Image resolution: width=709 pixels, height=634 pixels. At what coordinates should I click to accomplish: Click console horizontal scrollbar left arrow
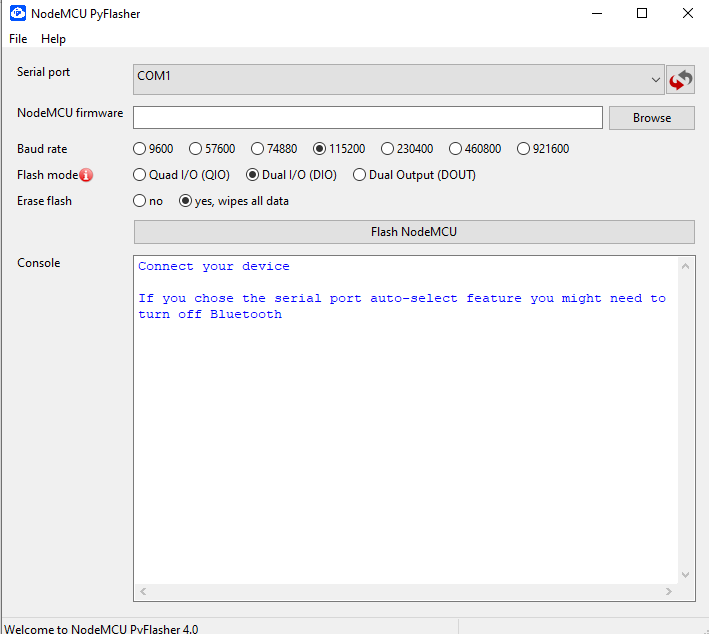point(143,591)
